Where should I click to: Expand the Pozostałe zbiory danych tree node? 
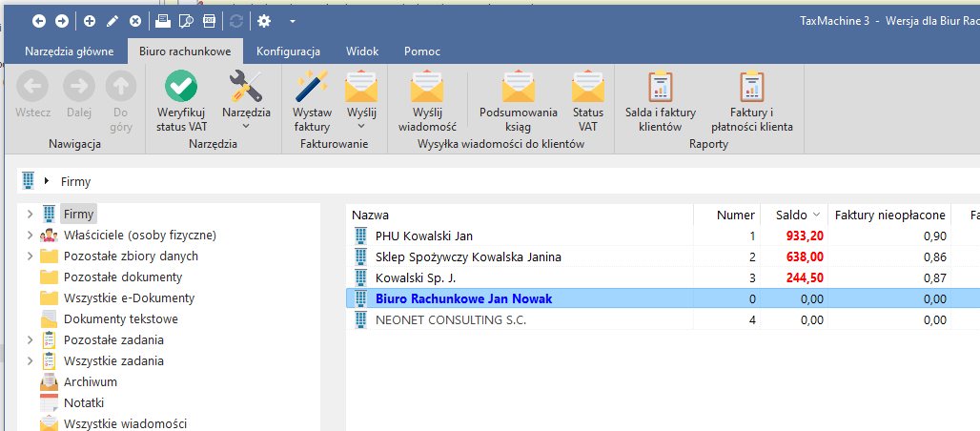point(31,257)
